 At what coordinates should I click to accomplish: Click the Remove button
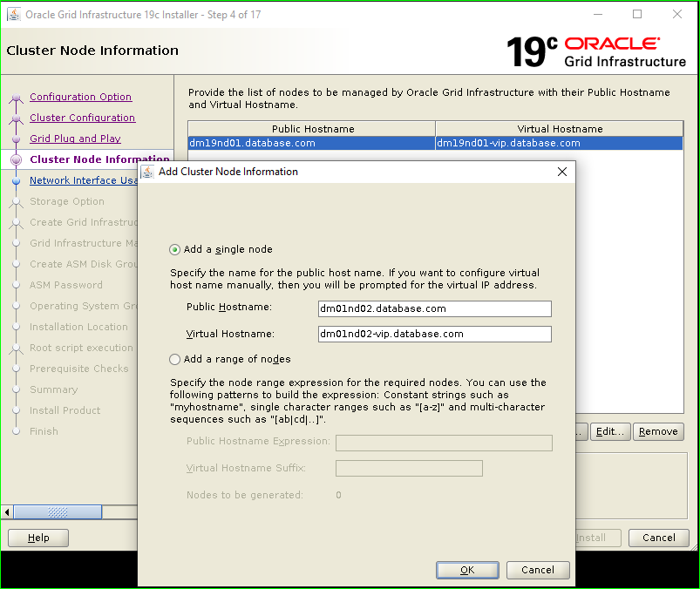point(658,431)
